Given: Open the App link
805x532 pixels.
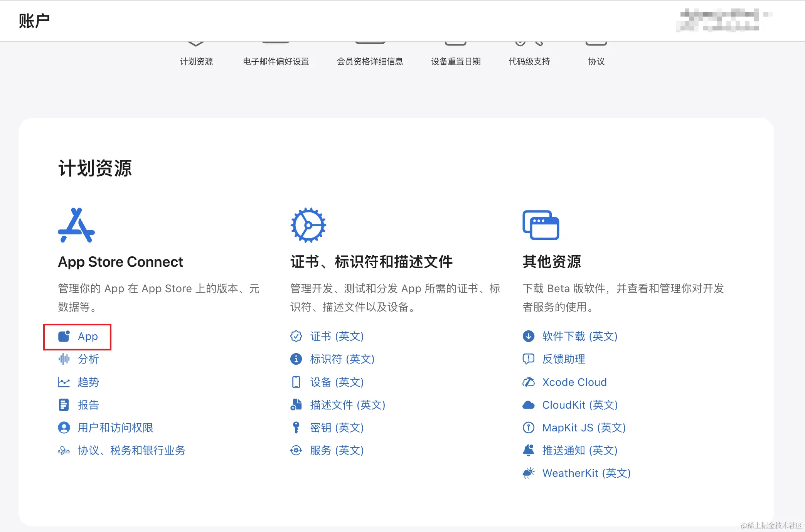Looking at the screenshot, I should (x=88, y=337).
